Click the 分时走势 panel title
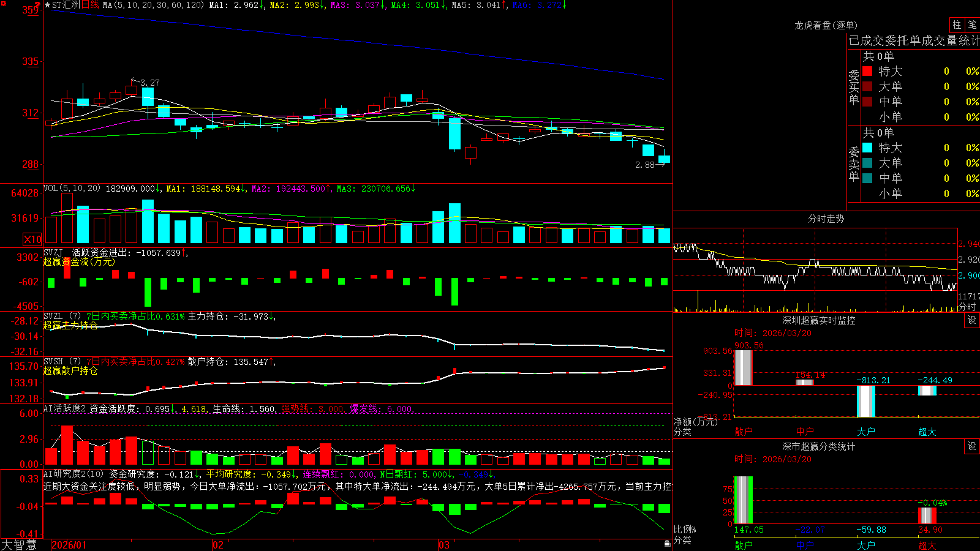This screenshot has width=980, height=551. [x=826, y=219]
